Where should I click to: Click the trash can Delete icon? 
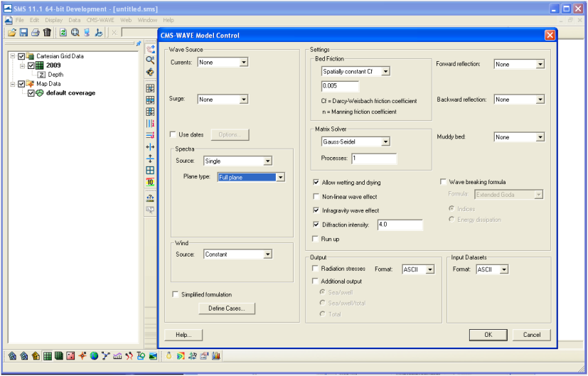47,33
